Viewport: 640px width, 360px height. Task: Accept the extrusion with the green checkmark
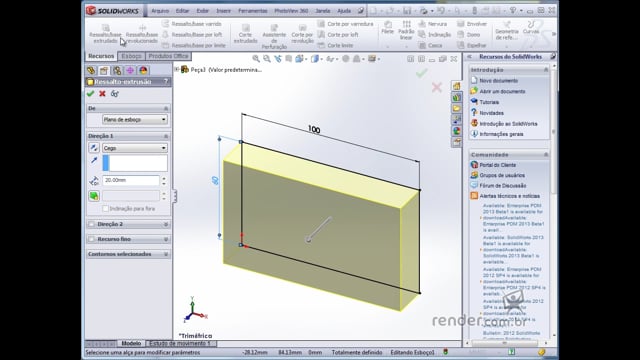click(x=91, y=93)
